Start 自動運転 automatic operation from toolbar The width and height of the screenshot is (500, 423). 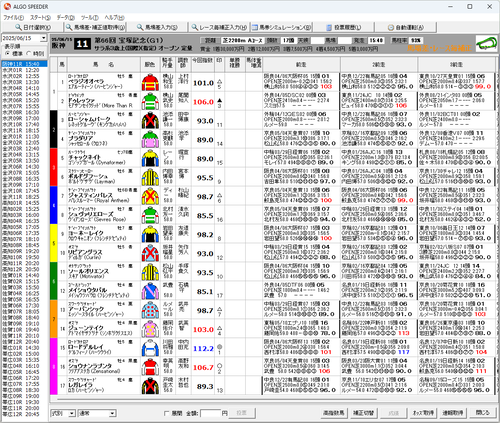click(x=406, y=27)
